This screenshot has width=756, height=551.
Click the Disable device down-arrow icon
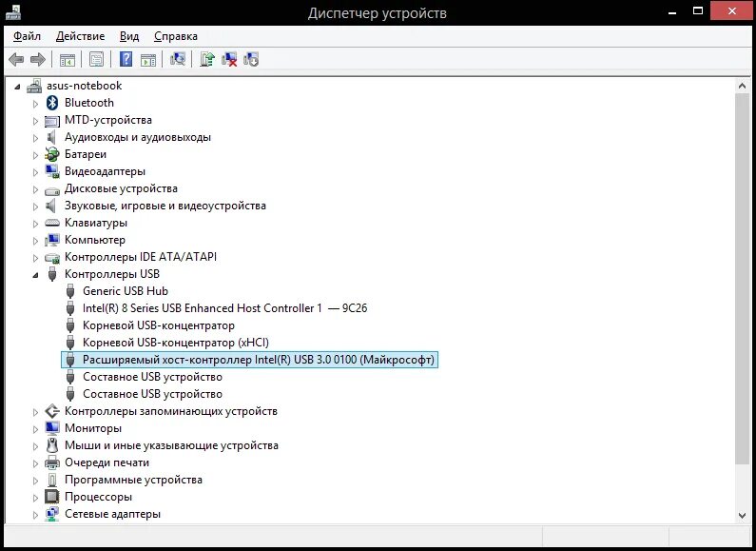[x=251, y=59]
